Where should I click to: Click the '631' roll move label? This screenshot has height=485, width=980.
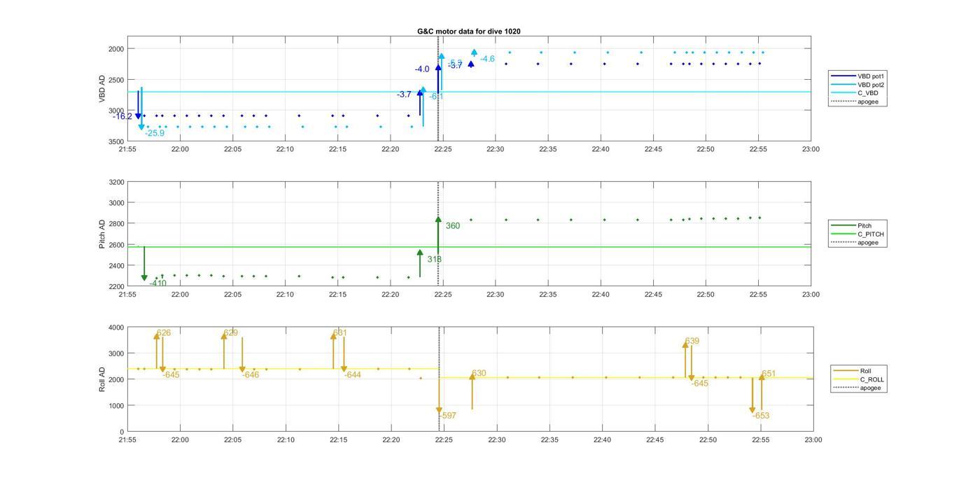pyautogui.click(x=339, y=333)
